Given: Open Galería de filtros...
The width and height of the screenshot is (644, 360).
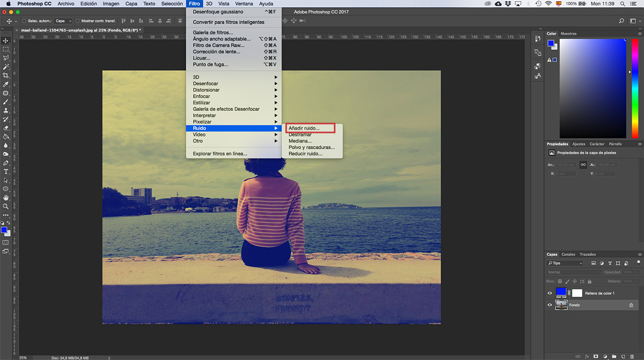Looking at the screenshot, I should [x=213, y=33].
